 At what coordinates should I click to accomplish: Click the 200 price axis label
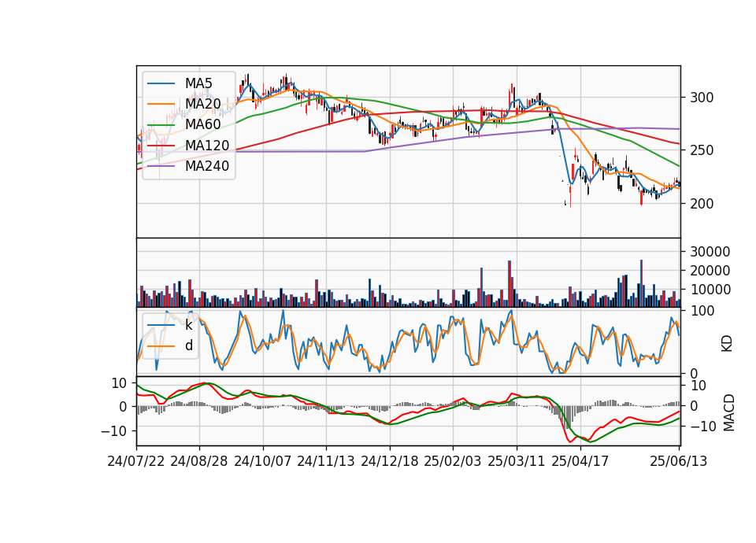point(702,204)
